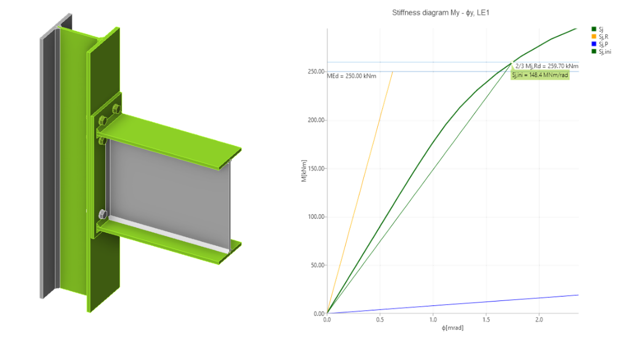
Task: Hide the Sj,ini series legend label
Action: pyautogui.click(x=605, y=52)
